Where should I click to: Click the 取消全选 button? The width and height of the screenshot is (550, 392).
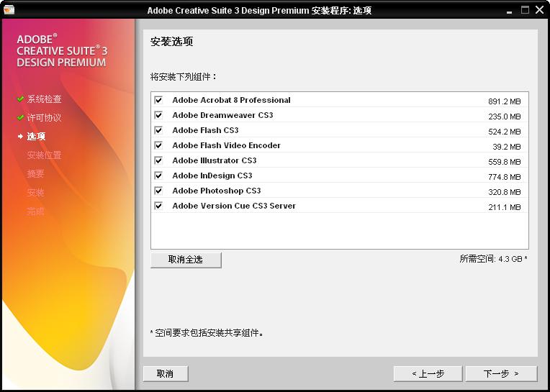click(x=186, y=260)
